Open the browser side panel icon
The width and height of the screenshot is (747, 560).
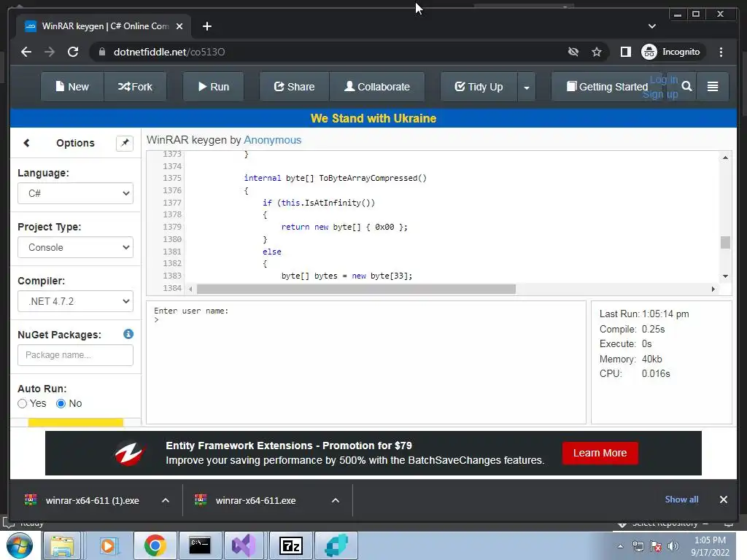click(x=625, y=52)
